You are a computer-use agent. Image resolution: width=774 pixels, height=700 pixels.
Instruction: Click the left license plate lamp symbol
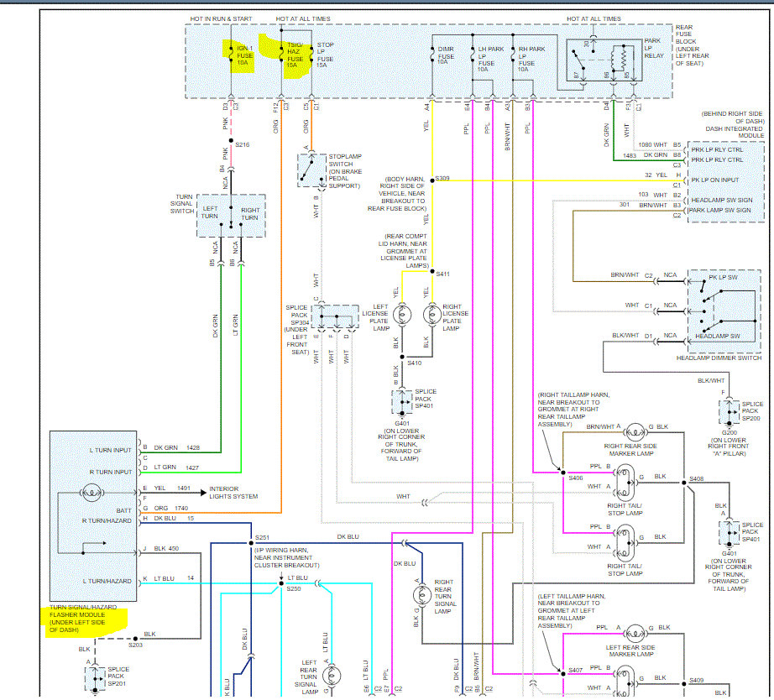pyautogui.click(x=402, y=315)
